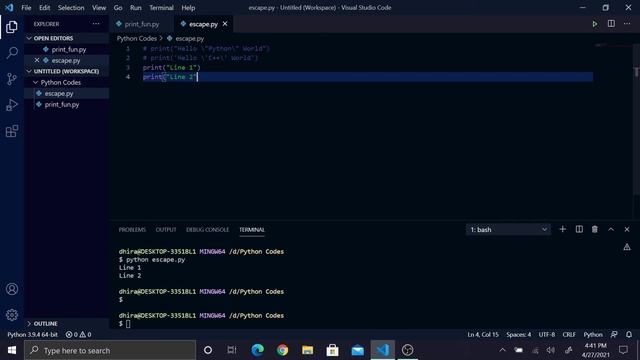The height and width of the screenshot is (360, 640).
Task: Open File Explorer from the taskbar
Action: 307,350
